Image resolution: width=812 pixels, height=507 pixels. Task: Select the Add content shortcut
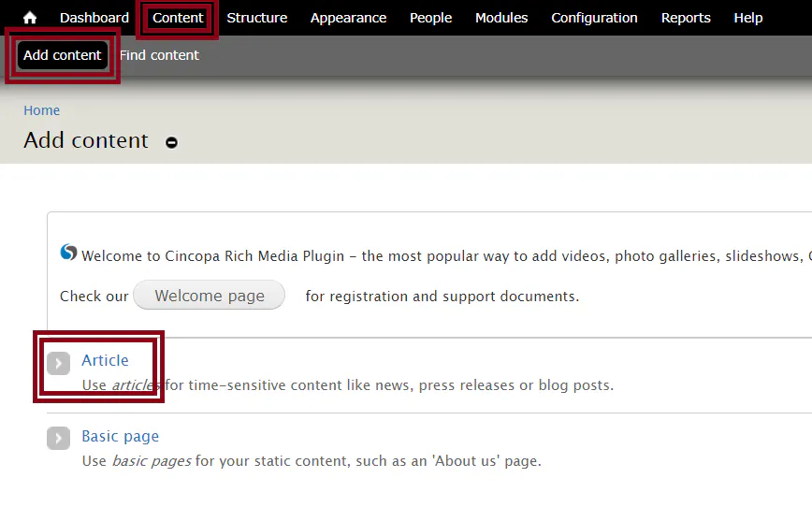62,55
